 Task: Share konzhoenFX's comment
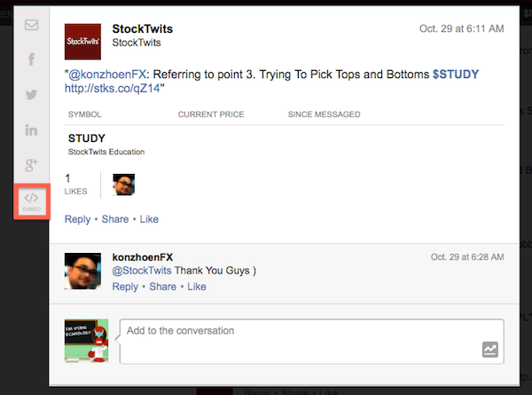pyautogui.click(x=163, y=287)
